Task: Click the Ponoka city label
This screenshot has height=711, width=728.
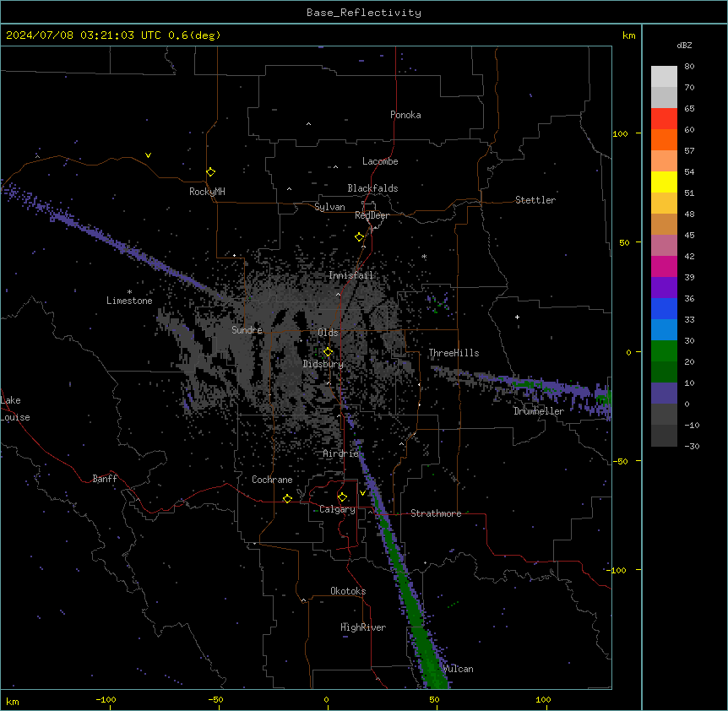Action: pos(405,115)
